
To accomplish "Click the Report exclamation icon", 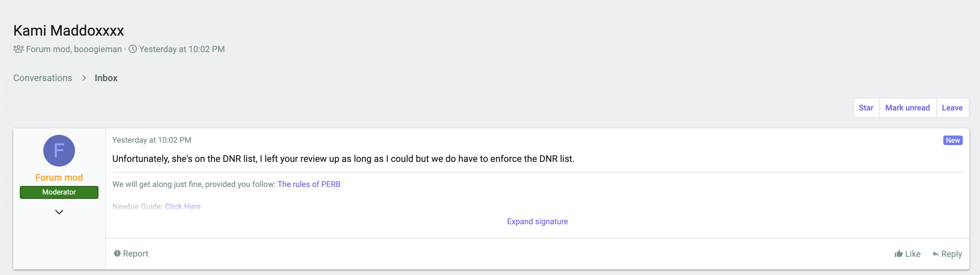I will (117, 253).
